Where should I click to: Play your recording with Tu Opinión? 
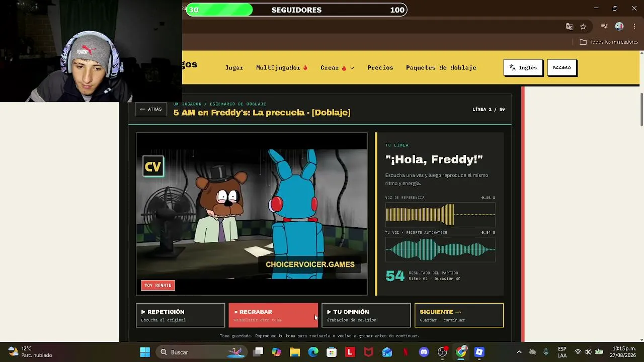click(x=366, y=315)
